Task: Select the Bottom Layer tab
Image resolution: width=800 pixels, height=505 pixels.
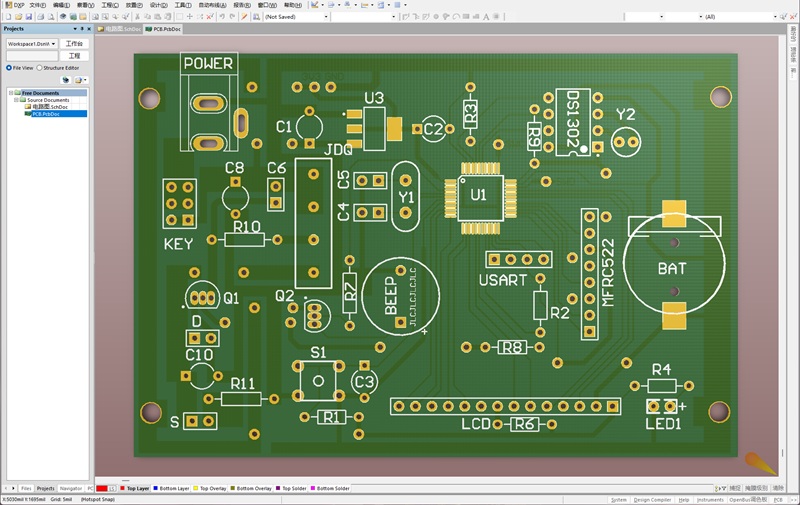Action: click(171, 489)
